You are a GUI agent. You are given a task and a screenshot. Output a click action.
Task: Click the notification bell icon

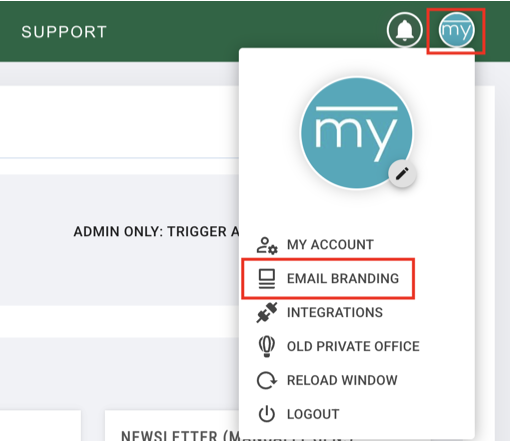tap(405, 30)
